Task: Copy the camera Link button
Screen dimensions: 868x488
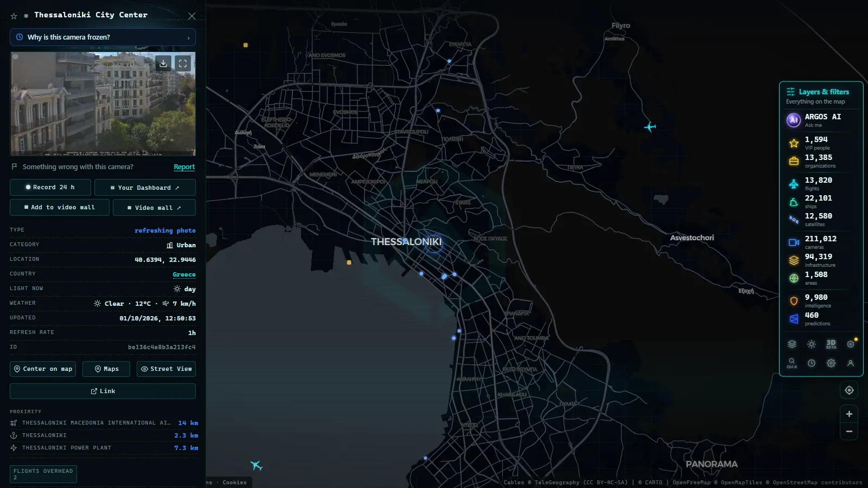Action: point(103,391)
